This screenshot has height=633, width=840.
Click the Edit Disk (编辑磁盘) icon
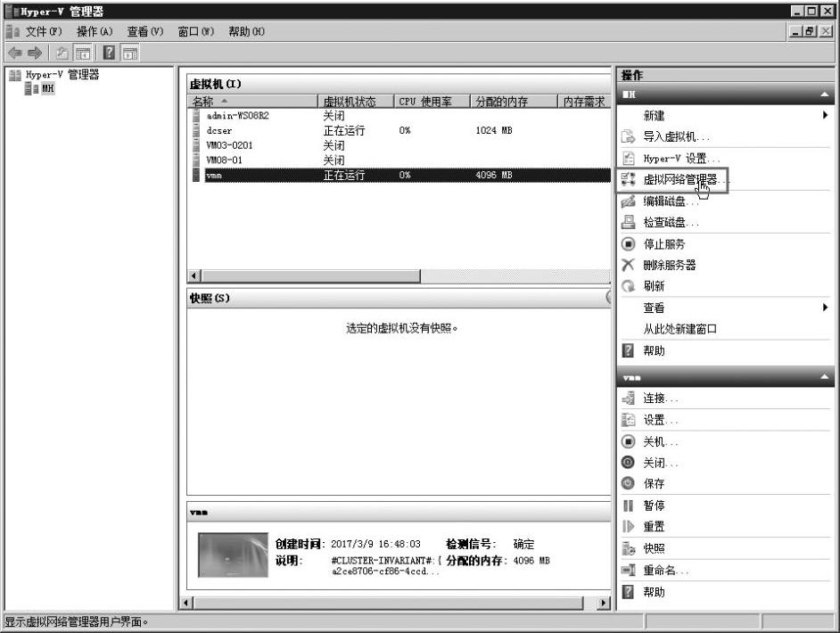628,201
